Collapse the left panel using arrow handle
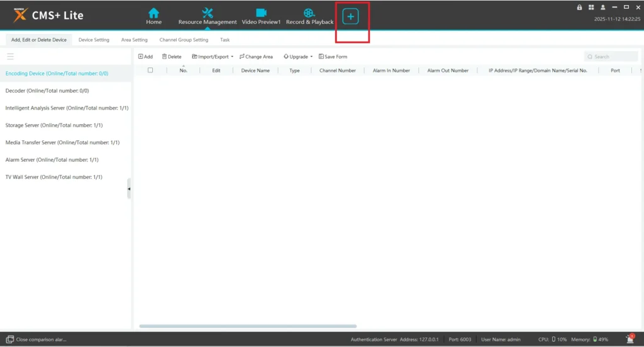 (x=129, y=188)
